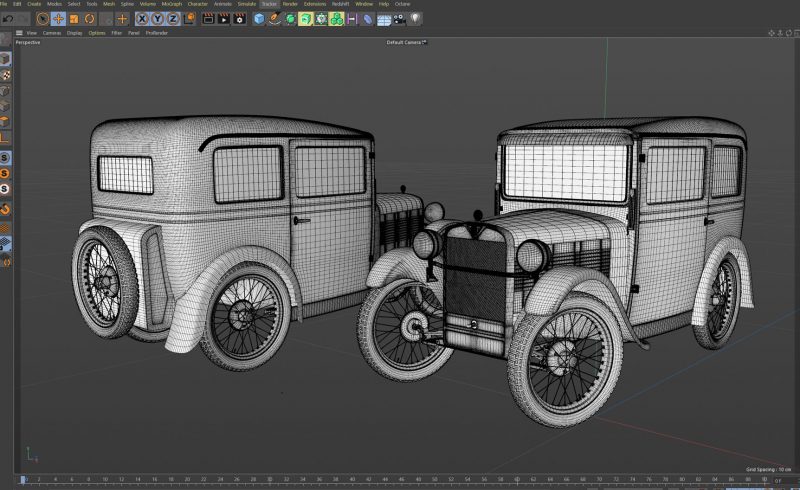The image size is (800, 490).
Task: Add a Floor environment object
Action: (x=384, y=20)
